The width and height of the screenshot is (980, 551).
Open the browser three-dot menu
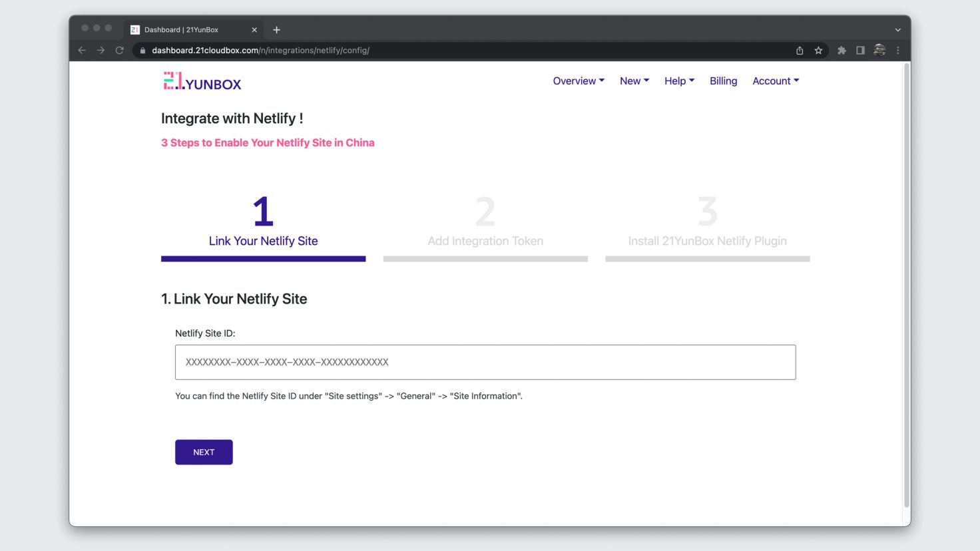pos(897,51)
